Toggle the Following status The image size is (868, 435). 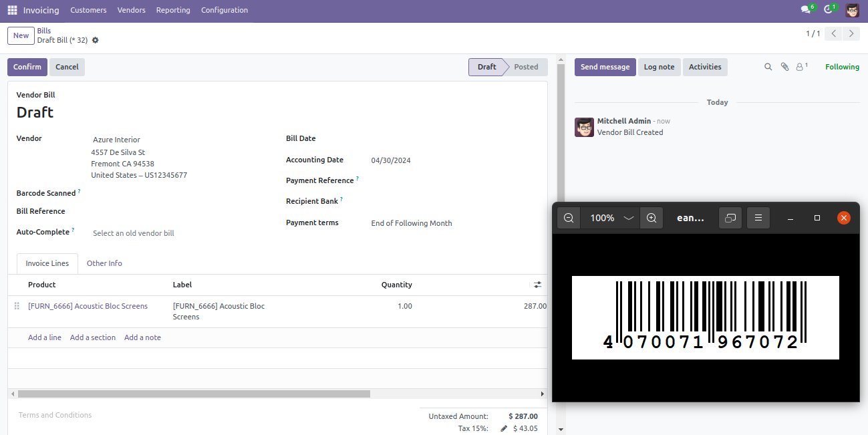pyautogui.click(x=842, y=67)
